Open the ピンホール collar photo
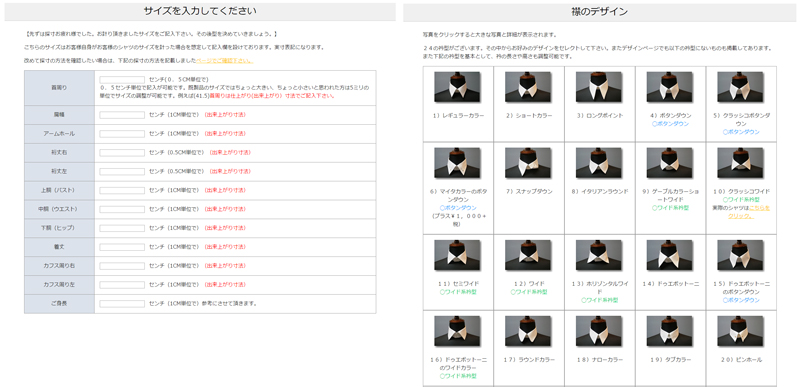Viewport: 800px width, 387px height. point(740,331)
